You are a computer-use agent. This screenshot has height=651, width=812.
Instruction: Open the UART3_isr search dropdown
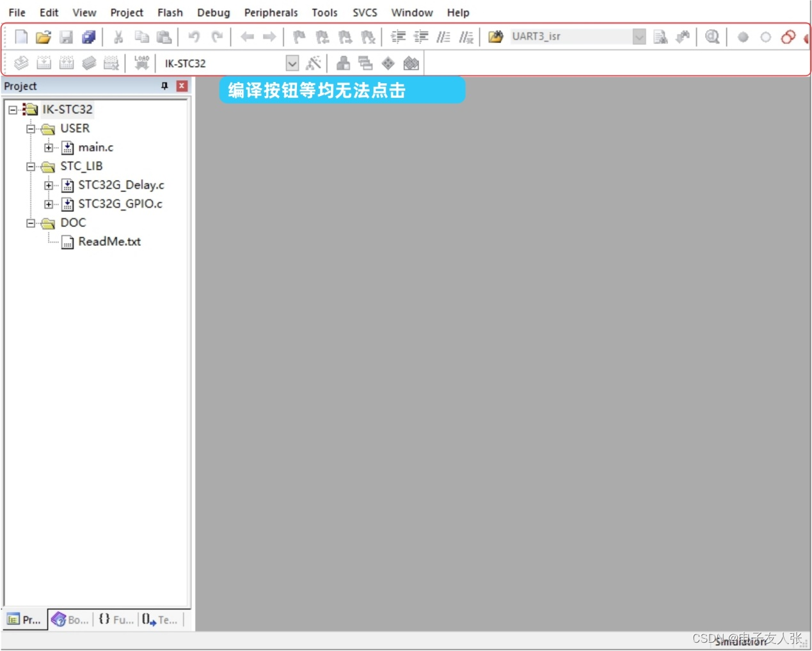(x=639, y=37)
